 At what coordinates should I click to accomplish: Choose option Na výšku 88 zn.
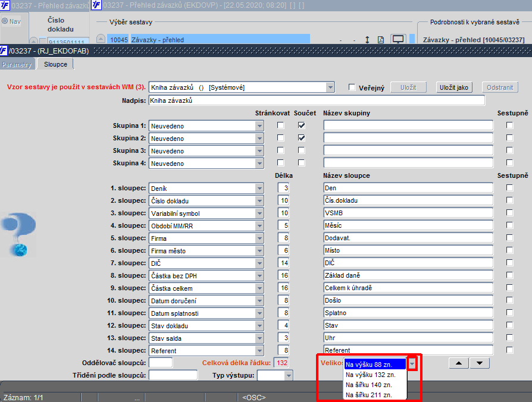375,365
